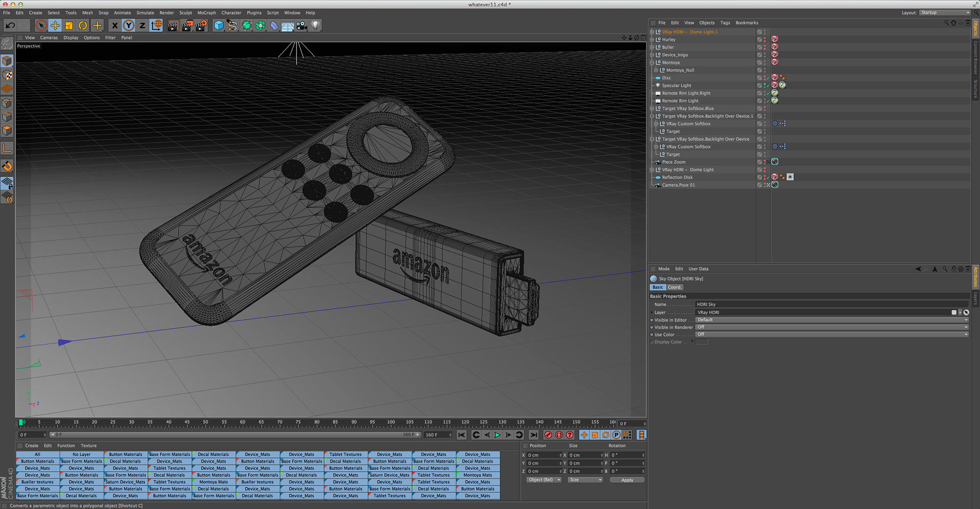Collapse the Montoya object tree
This screenshot has width=980, height=509.
[652, 62]
